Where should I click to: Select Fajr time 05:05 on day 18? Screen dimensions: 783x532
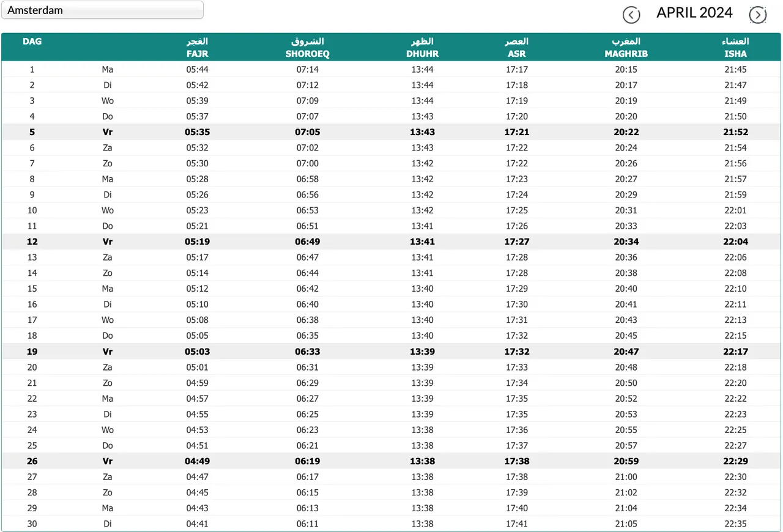pos(198,336)
